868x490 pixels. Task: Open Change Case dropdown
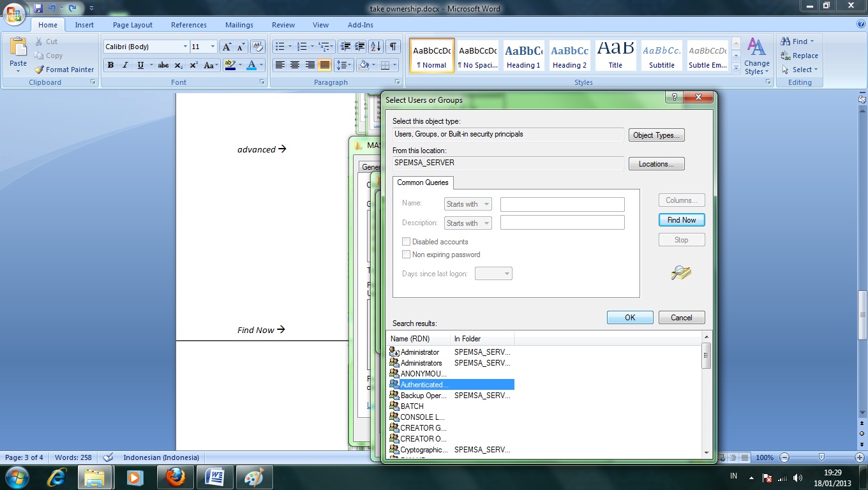(211, 65)
